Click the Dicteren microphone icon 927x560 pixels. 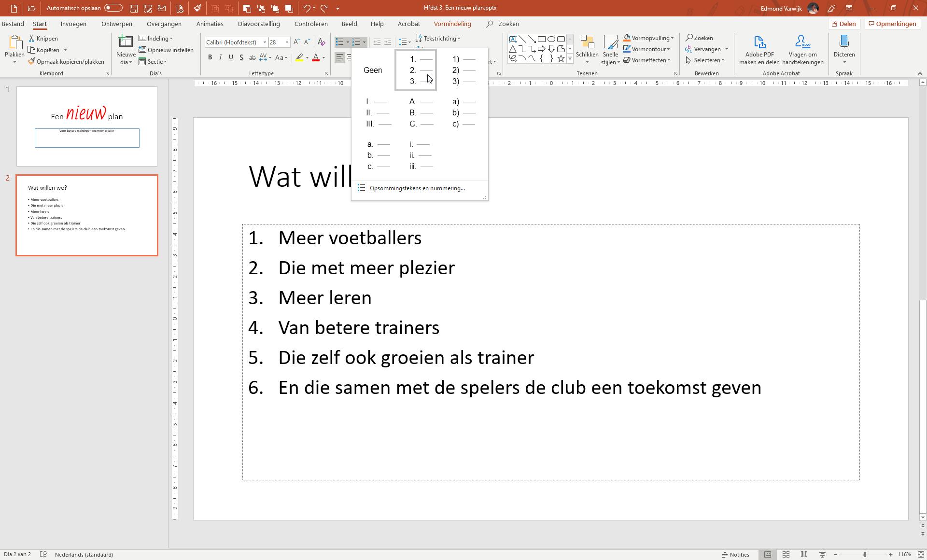click(844, 42)
